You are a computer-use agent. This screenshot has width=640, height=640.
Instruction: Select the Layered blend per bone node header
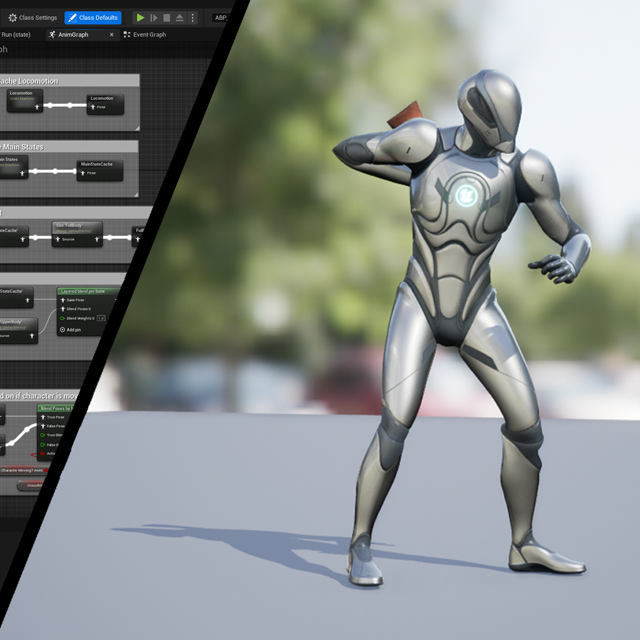[88, 291]
